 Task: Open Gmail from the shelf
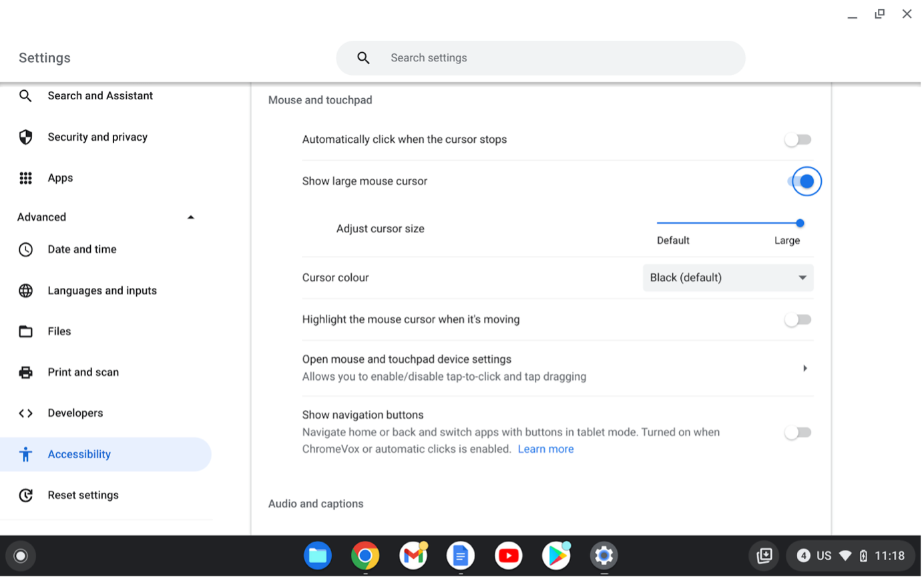(413, 555)
